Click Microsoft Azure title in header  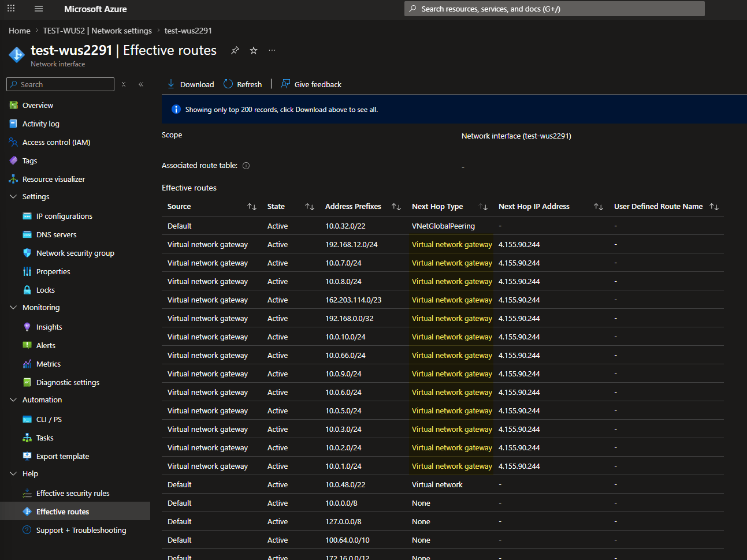point(95,9)
